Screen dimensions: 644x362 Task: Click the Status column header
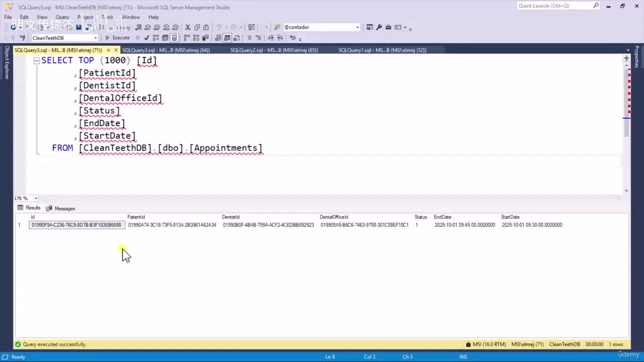click(x=421, y=217)
